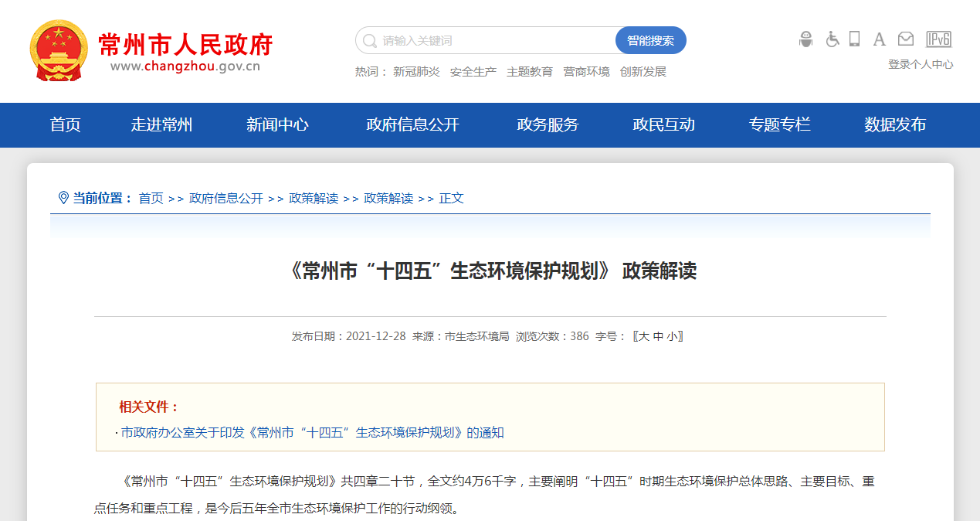
Task: Click the font size 'A' icon
Action: [880, 39]
